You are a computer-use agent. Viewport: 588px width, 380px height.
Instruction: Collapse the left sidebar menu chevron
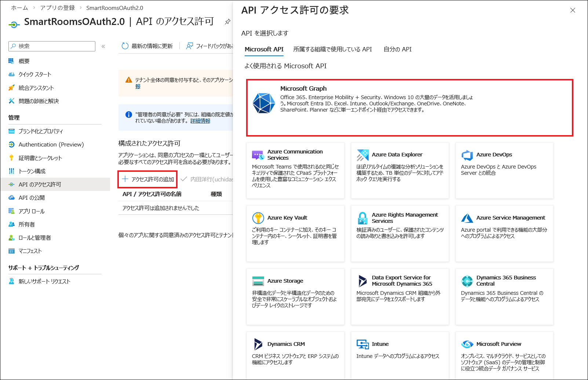click(x=103, y=46)
